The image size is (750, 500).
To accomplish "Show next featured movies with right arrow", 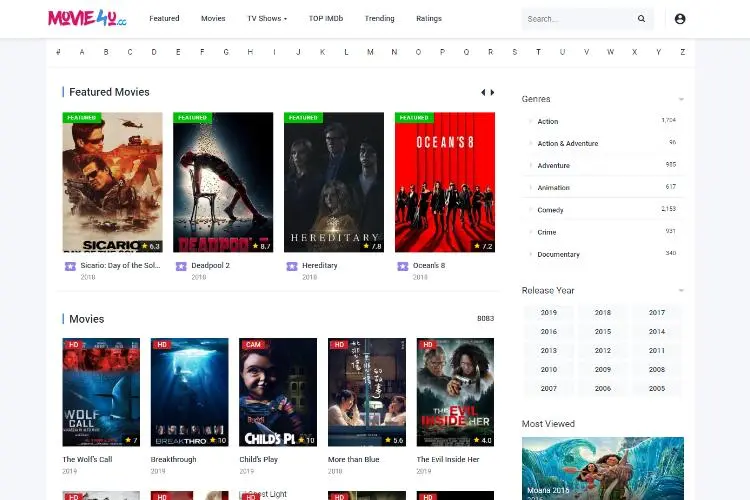I will click(492, 92).
